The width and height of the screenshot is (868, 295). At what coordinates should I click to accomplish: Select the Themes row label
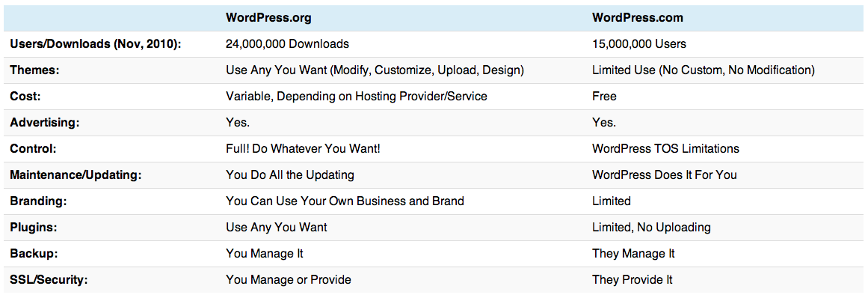tap(30, 70)
